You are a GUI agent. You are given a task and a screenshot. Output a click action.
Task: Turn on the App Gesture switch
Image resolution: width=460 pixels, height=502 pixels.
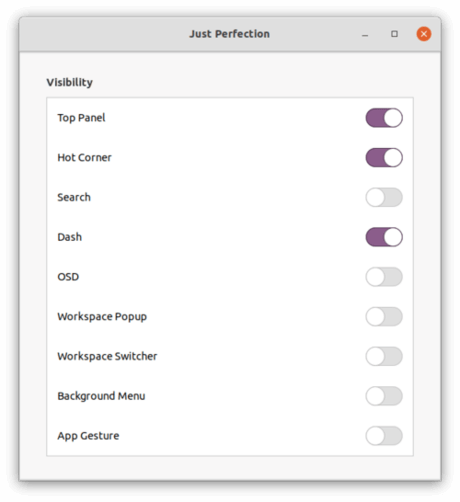(384, 436)
